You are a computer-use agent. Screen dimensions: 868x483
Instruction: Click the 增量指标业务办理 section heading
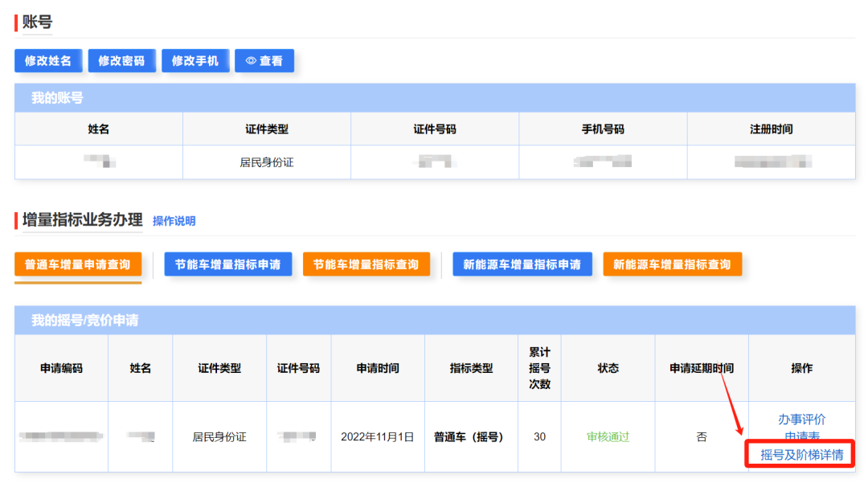click(x=83, y=220)
